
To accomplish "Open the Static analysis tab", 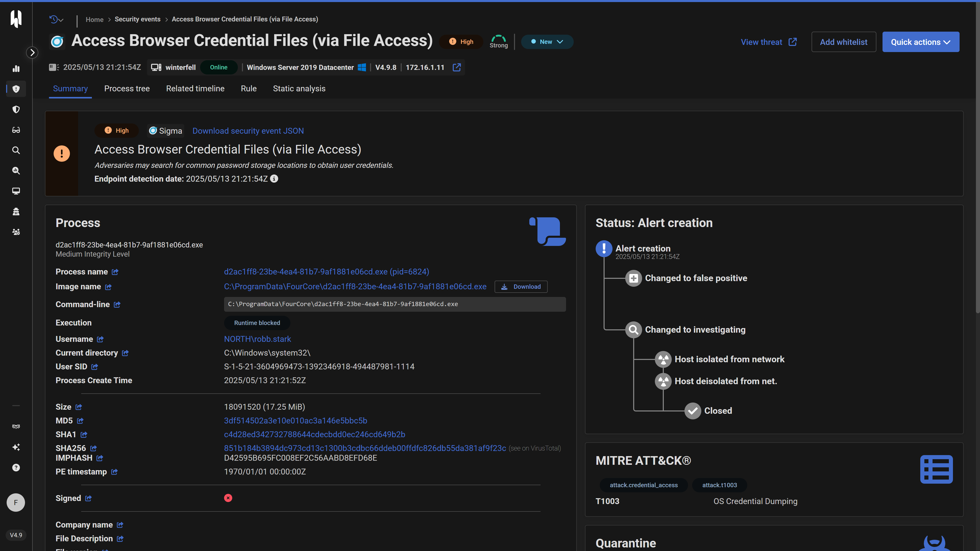I will coord(299,89).
